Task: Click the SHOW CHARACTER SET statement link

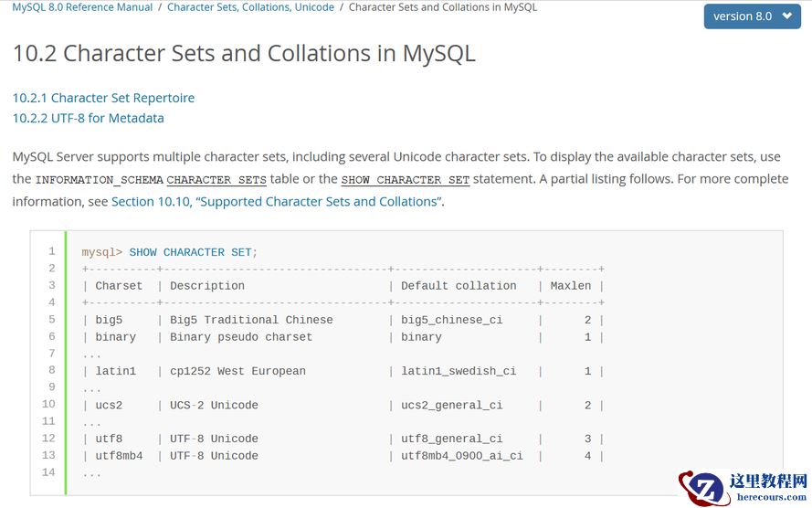Action: (x=405, y=180)
